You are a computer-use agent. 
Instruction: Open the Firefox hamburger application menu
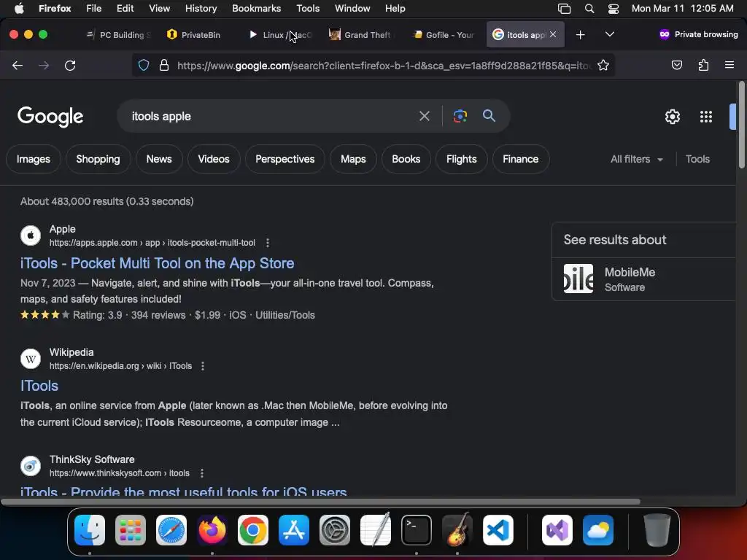click(x=729, y=65)
